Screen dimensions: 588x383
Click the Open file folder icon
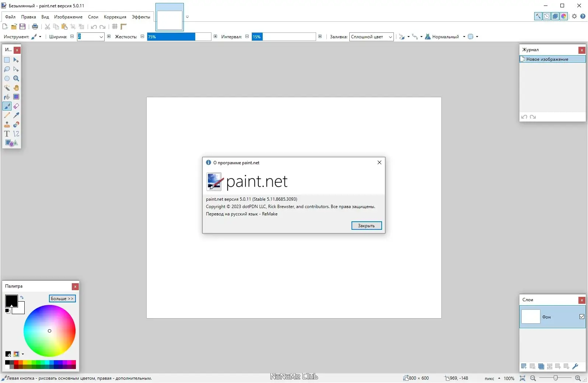tap(14, 27)
